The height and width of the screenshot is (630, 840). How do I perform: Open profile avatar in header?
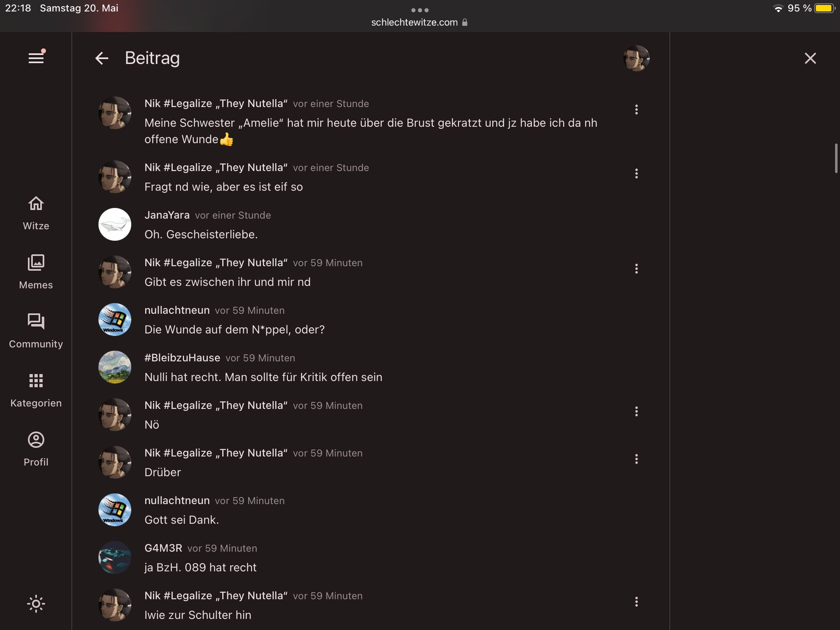pyautogui.click(x=636, y=58)
